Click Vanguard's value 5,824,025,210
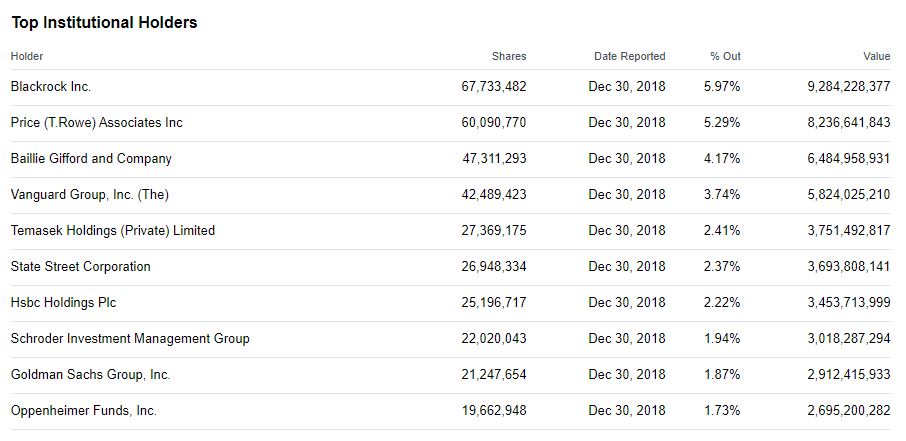The height and width of the screenshot is (441, 906). (848, 195)
